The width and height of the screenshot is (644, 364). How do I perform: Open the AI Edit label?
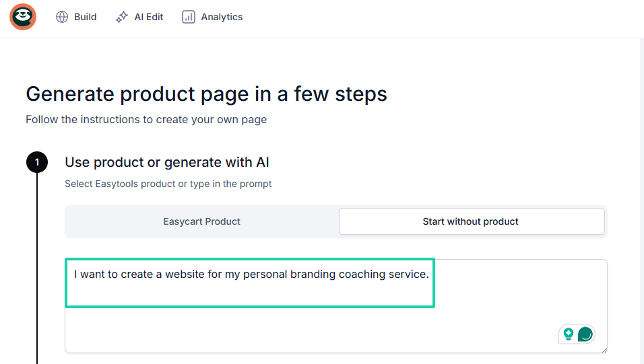point(149,17)
